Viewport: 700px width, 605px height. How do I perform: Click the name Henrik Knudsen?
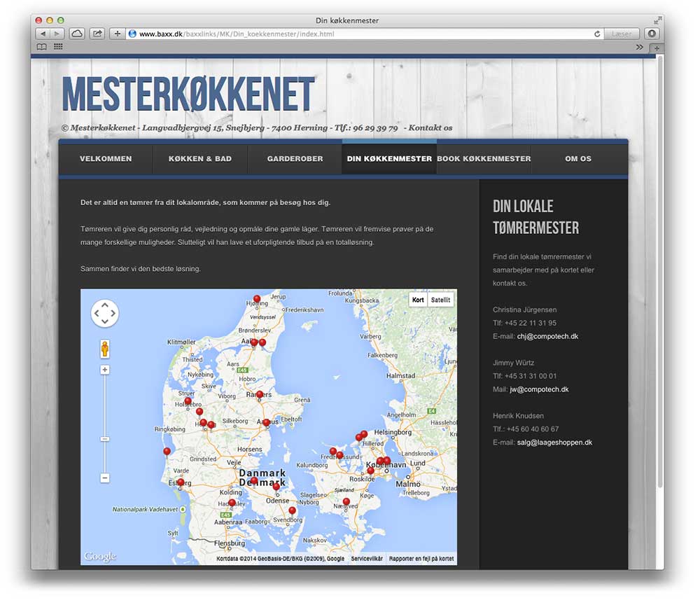(518, 416)
